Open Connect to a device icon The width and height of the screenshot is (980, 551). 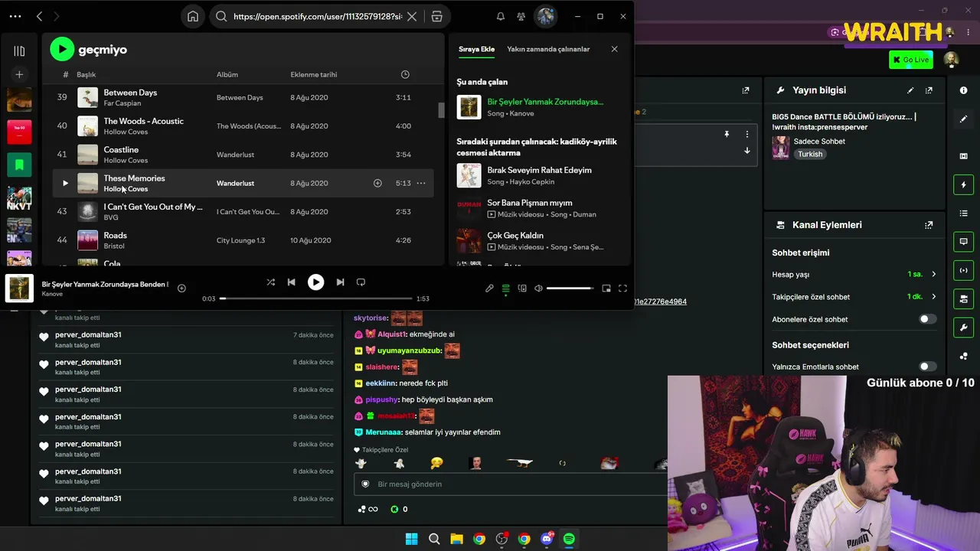click(x=522, y=289)
